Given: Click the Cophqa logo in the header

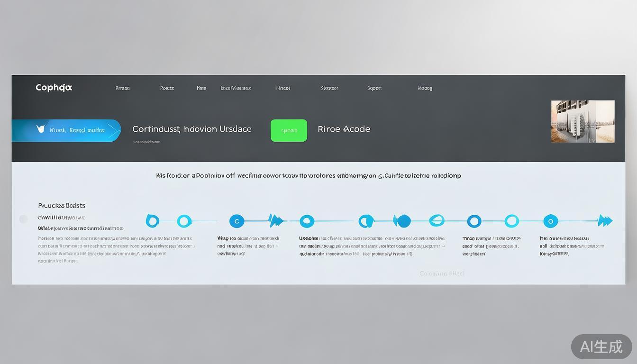Looking at the screenshot, I should pos(53,87).
